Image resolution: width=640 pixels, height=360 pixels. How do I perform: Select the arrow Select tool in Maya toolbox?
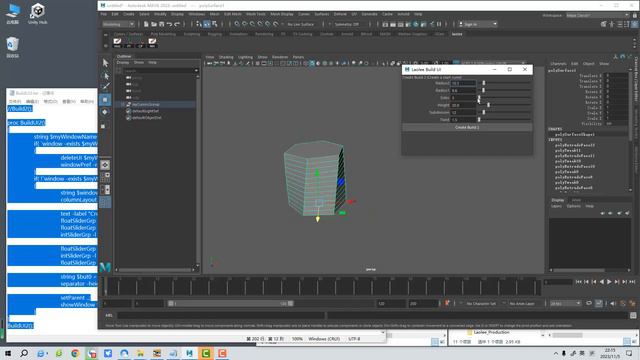105,63
